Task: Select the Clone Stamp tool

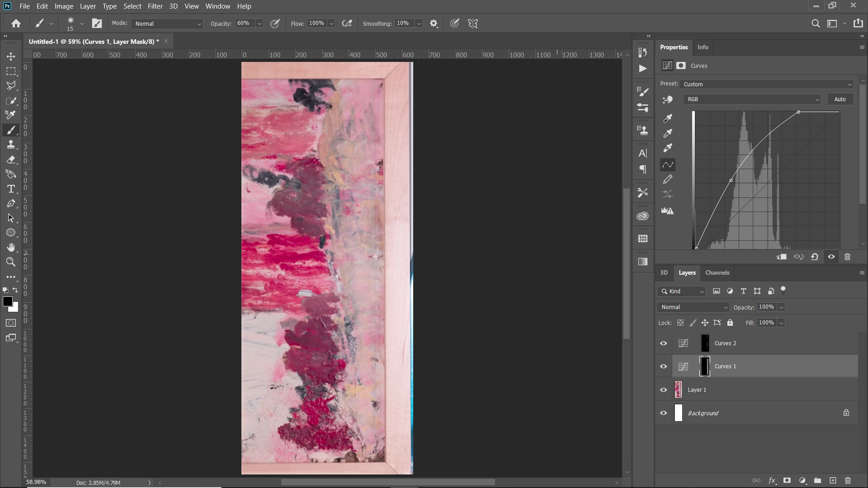Action: (x=11, y=145)
